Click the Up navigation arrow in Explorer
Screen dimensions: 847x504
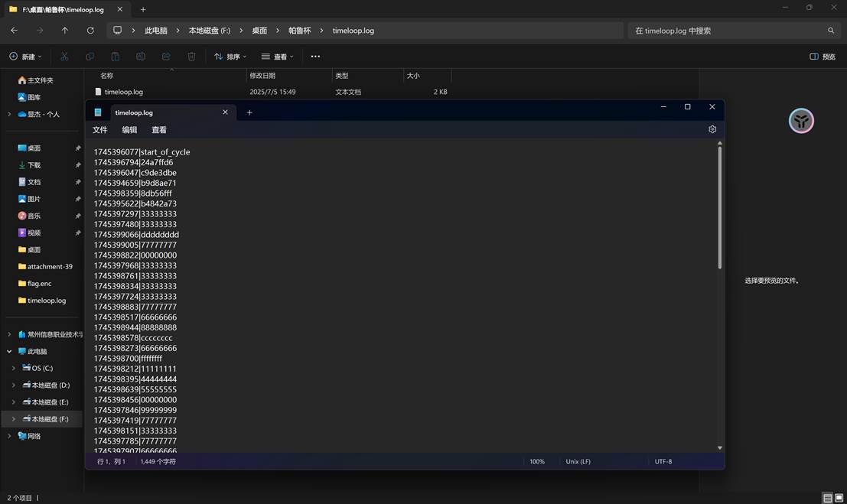click(65, 31)
